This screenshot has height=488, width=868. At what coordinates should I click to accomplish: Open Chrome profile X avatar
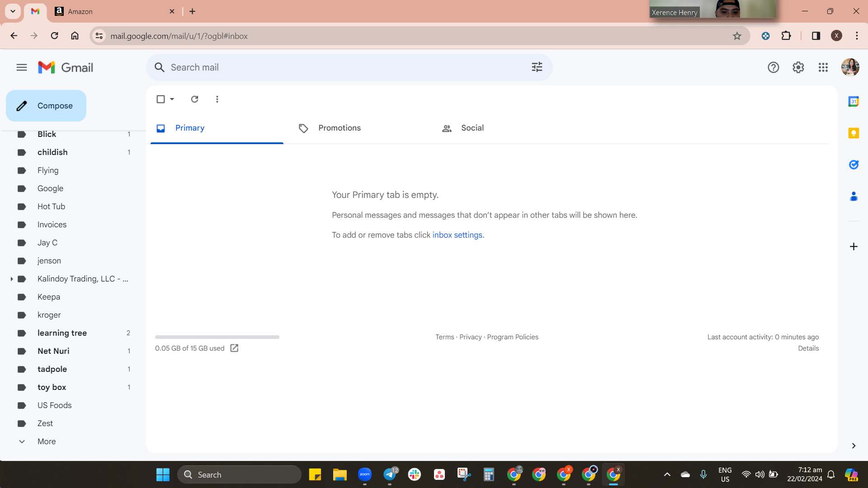[x=836, y=36]
